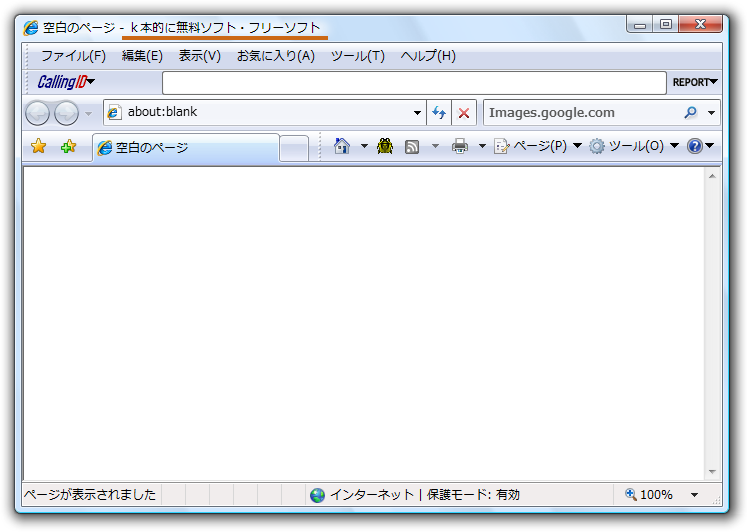Open the お気に入り(A) menu
Image resolution: width=747 pixels, height=532 pixels.
click(275, 56)
